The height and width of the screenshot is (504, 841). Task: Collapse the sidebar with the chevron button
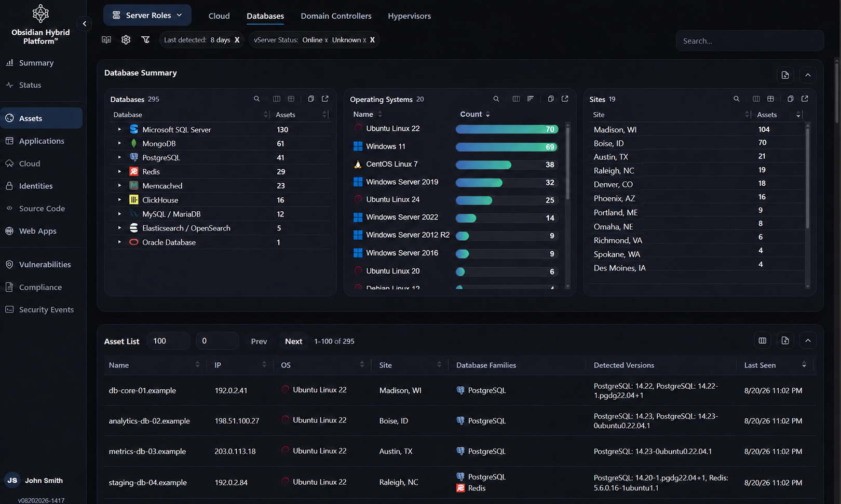84,23
